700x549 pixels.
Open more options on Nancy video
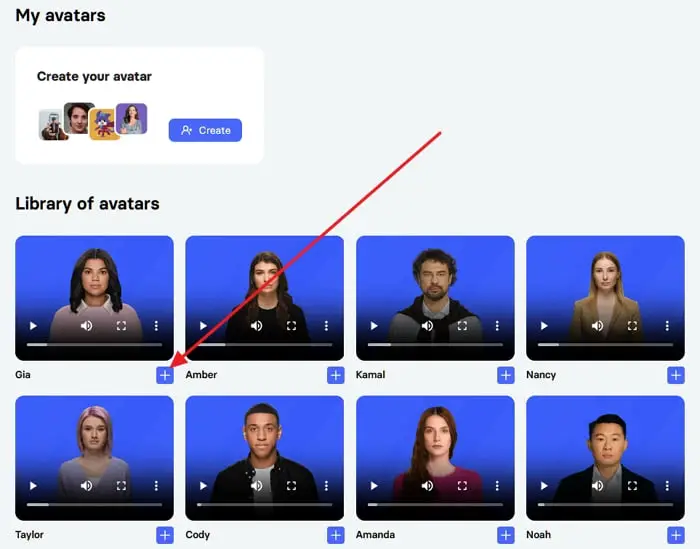click(667, 326)
